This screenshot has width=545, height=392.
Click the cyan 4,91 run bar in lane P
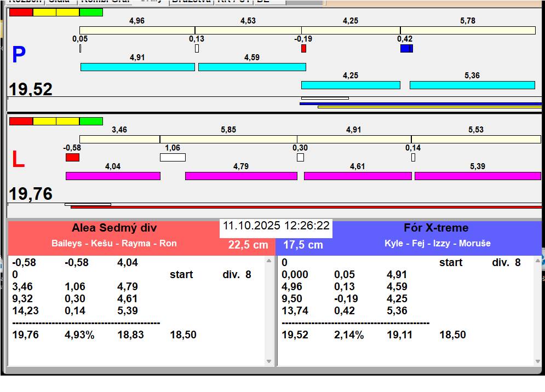[137, 67]
